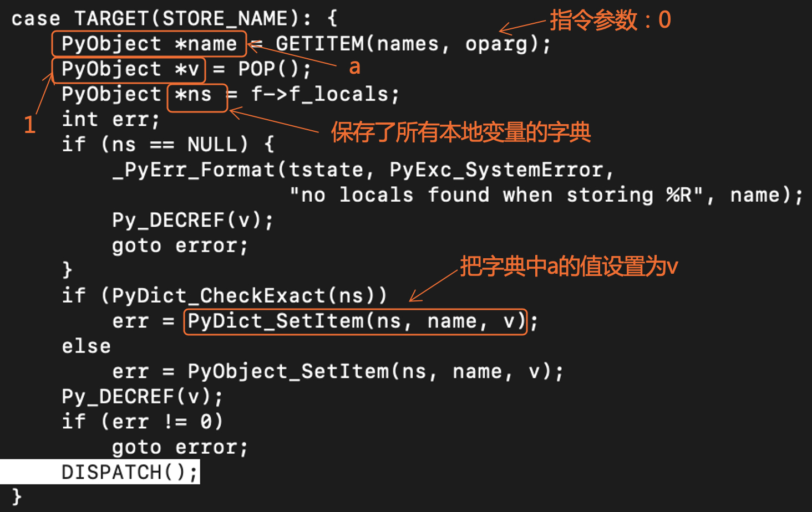Click the boxed PyDict_SetItem(ns, name, v) call

[x=356, y=321]
